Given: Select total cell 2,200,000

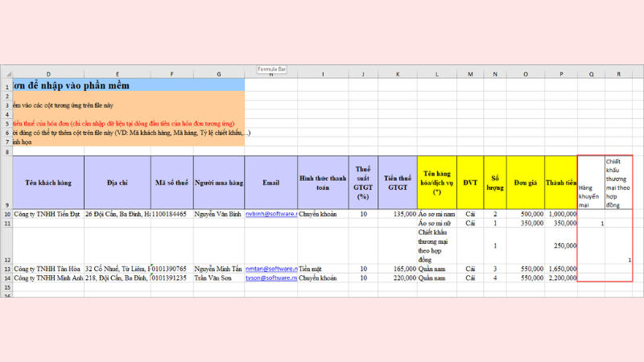Looking at the screenshot, I should tap(561, 278).
